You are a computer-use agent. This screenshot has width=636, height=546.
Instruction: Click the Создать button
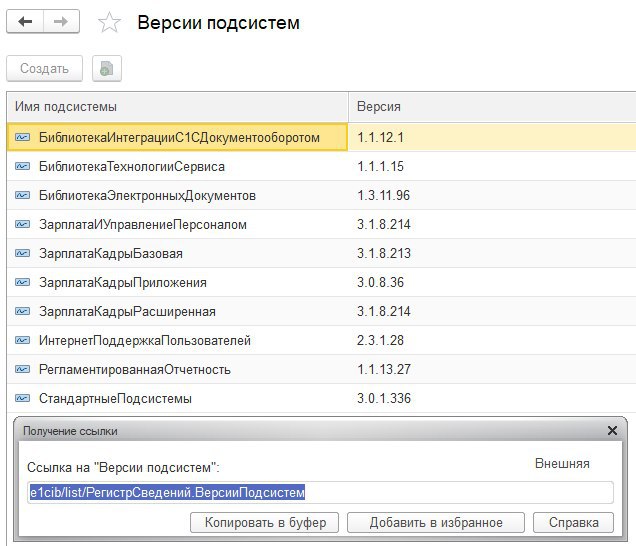coord(45,68)
